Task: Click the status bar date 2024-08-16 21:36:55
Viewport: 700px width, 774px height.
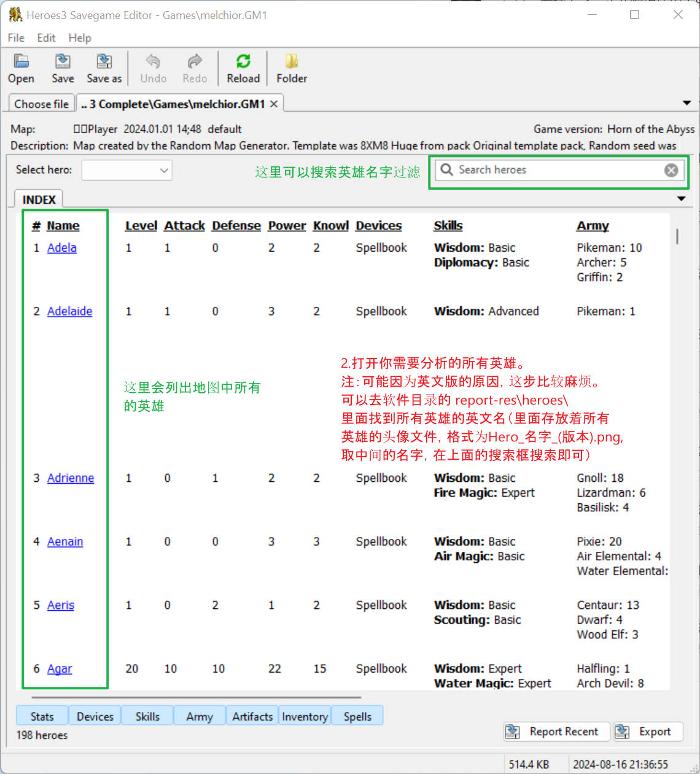Action: (x=620, y=765)
